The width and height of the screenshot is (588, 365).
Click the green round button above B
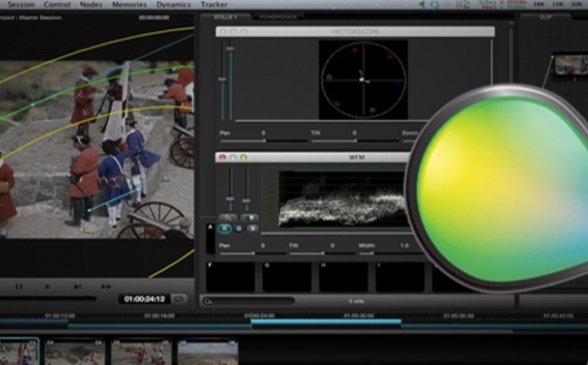click(x=249, y=218)
